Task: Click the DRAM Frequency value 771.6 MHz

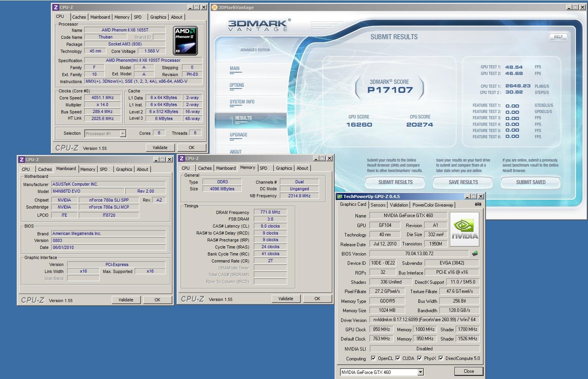Action: [270, 212]
